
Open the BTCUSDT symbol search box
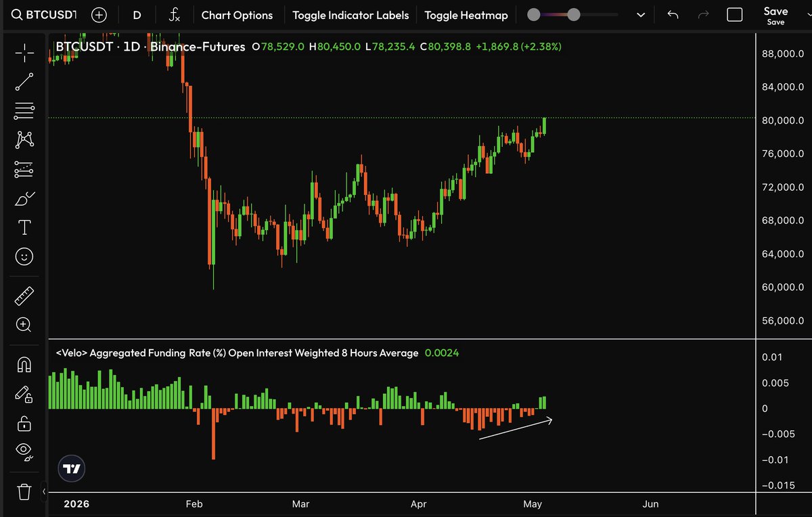(45, 15)
